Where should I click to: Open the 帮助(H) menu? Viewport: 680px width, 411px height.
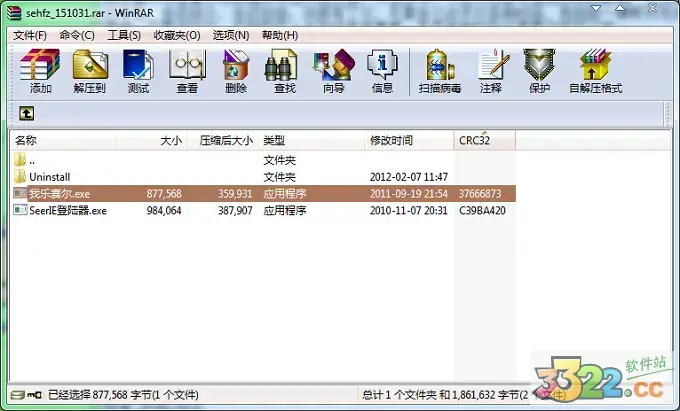coord(280,35)
